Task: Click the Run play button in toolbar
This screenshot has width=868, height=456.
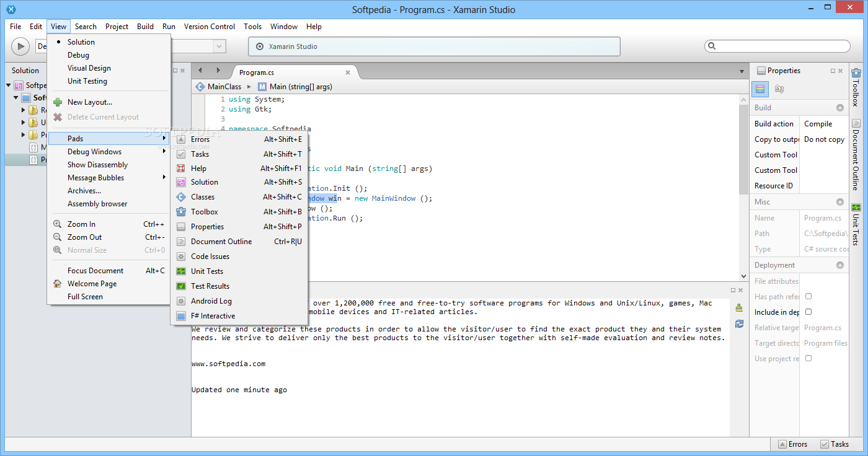Action: [20, 46]
